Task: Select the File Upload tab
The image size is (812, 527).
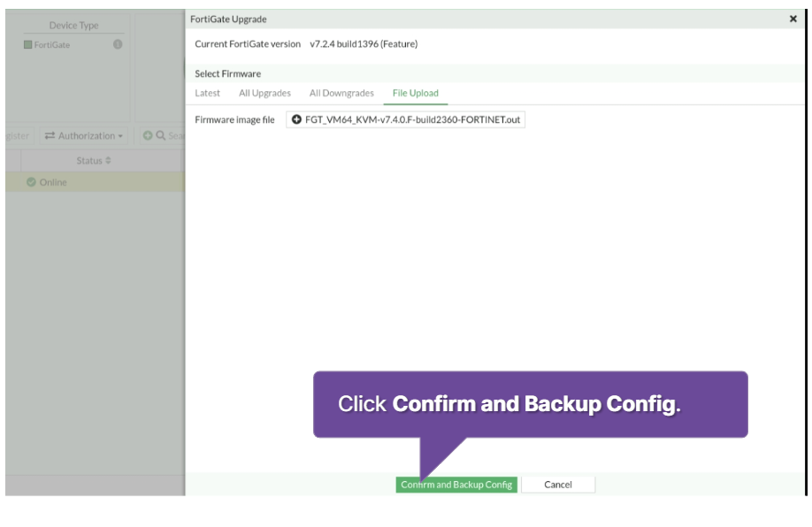Action: click(x=416, y=93)
